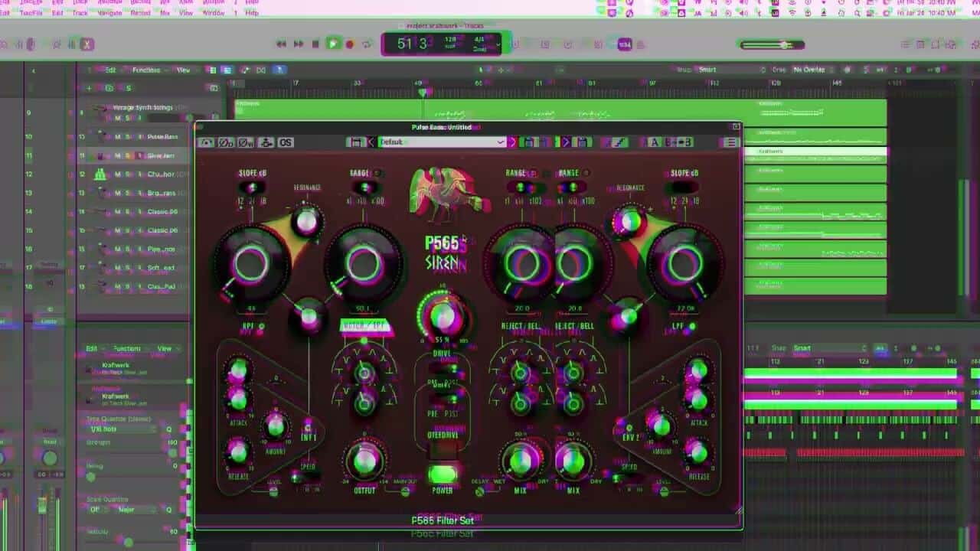Click the stairs quantize icon in plugin toolbar

(620, 142)
